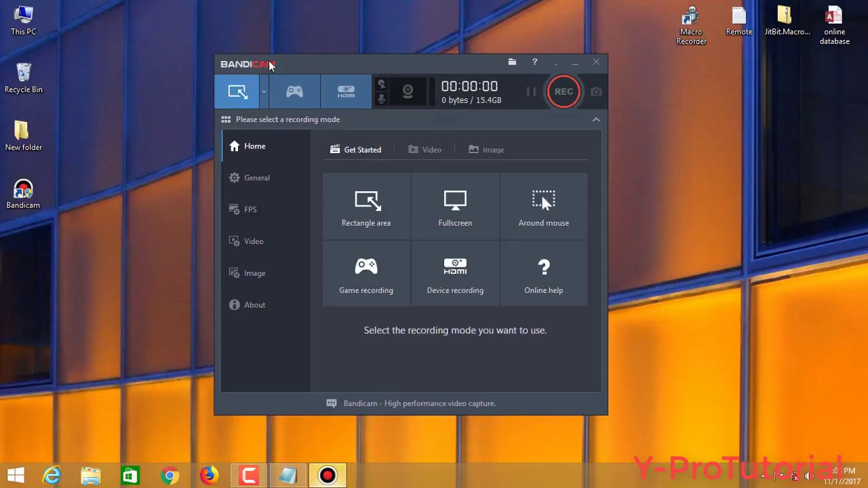Switch to the Get Started tab
Image resolution: width=868 pixels, height=488 pixels.
tap(356, 150)
